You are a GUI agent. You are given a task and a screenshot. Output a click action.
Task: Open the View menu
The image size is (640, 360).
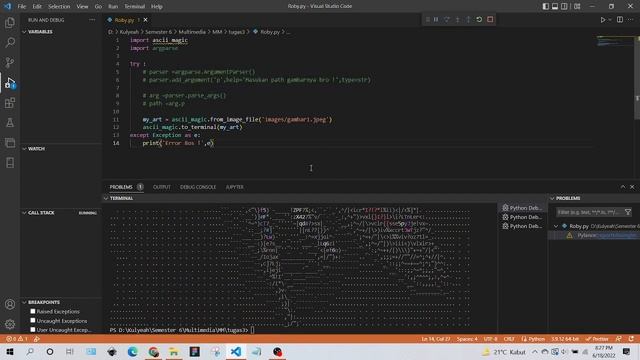(82, 7)
